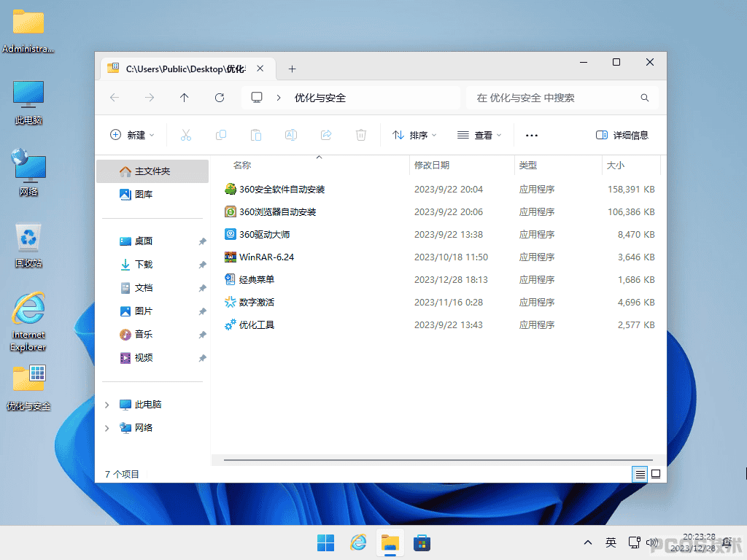Open the 排序 sort dropdown
This screenshot has width=747, height=560.
tap(414, 135)
